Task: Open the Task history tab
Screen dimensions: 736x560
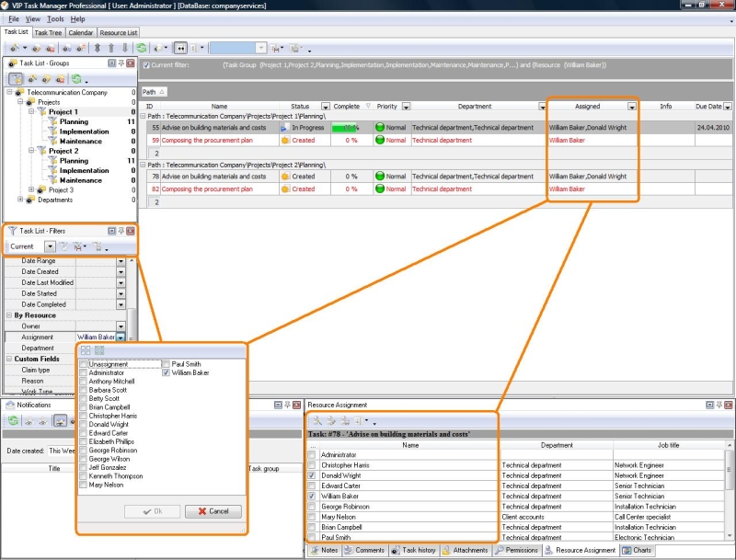Action: (x=413, y=550)
